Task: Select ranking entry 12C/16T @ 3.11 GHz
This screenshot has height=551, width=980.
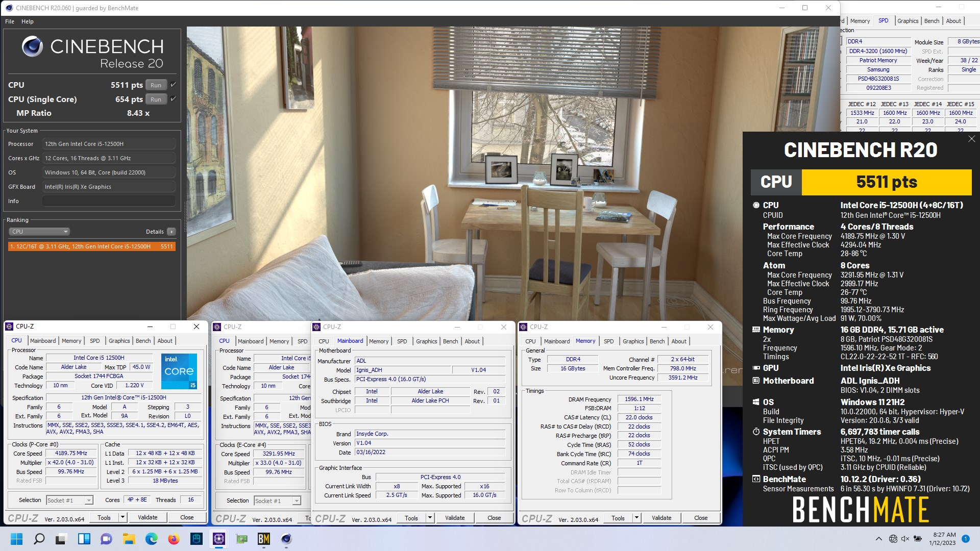Action: 92,246
